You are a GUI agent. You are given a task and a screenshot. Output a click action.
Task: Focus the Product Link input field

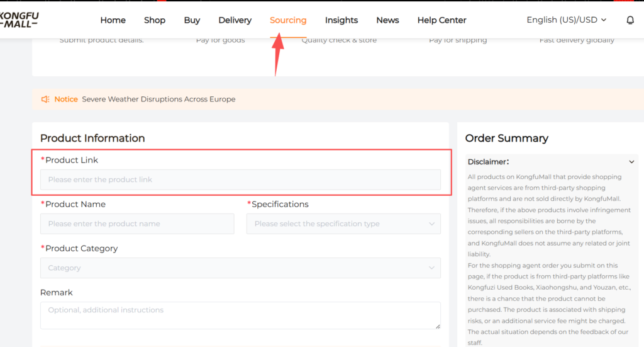coord(240,179)
